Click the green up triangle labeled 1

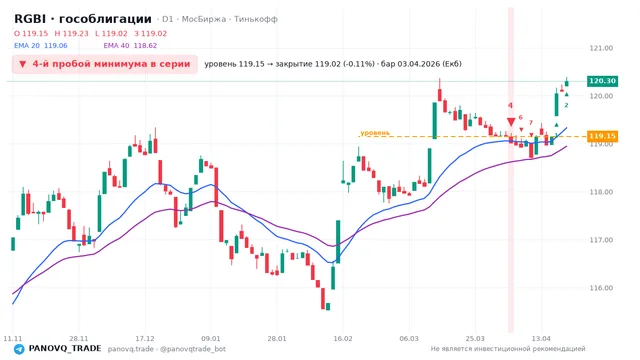(x=556, y=124)
